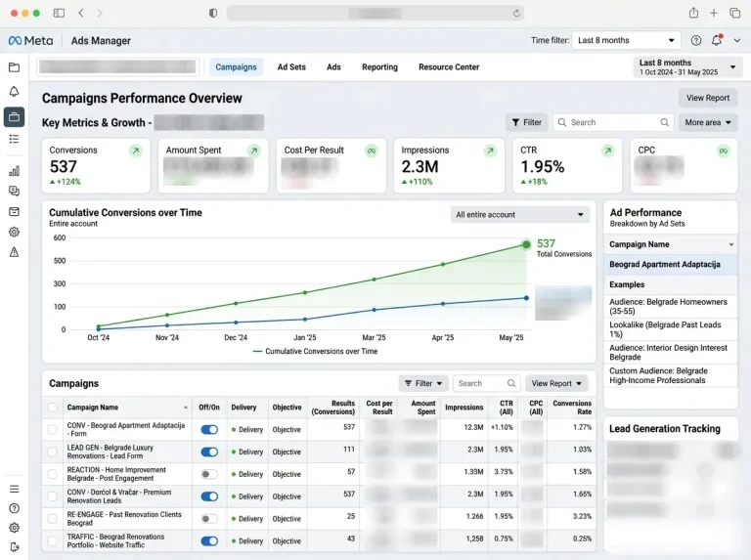
Task: Switch to the Ads tab
Action: [x=333, y=67]
